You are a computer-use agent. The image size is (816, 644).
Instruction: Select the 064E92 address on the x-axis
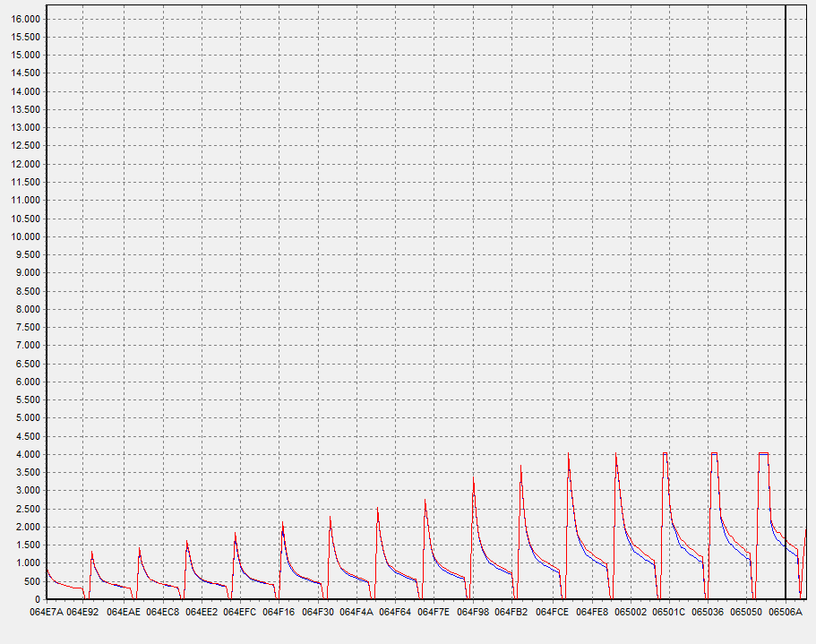click(82, 613)
